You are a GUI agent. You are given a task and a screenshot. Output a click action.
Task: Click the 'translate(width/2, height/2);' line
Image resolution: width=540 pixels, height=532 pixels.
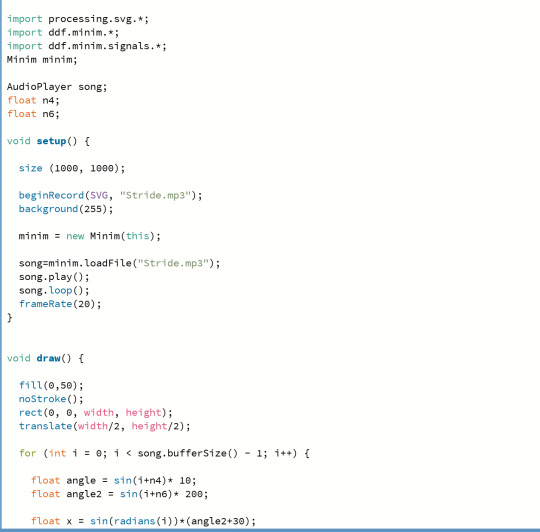[104, 426]
